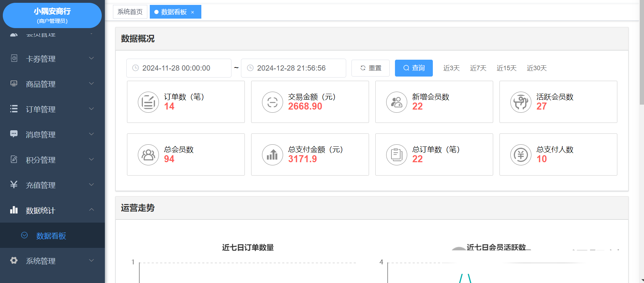Expand the 商品管理 sidebar menu
The height and width of the screenshot is (283, 644).
pyautogui.click(x=52, y=84)
